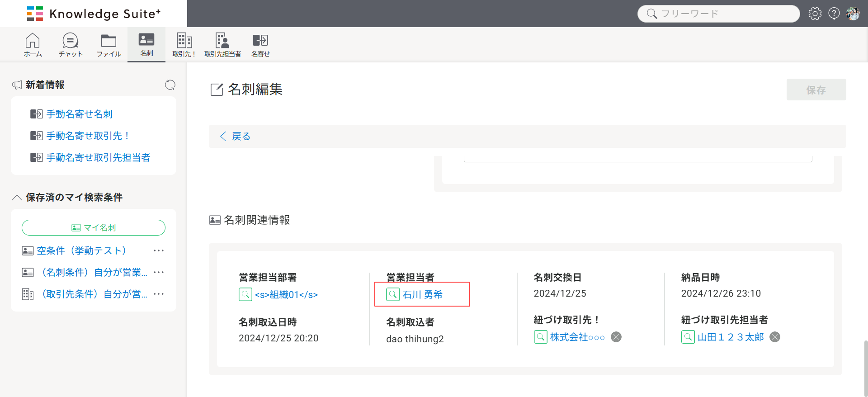Go back with 戻る link
This screenshot has width=868, height=397.
235,136
